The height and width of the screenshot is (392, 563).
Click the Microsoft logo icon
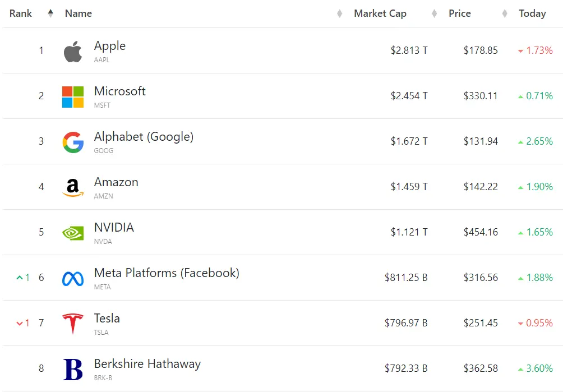coord(73,96)
